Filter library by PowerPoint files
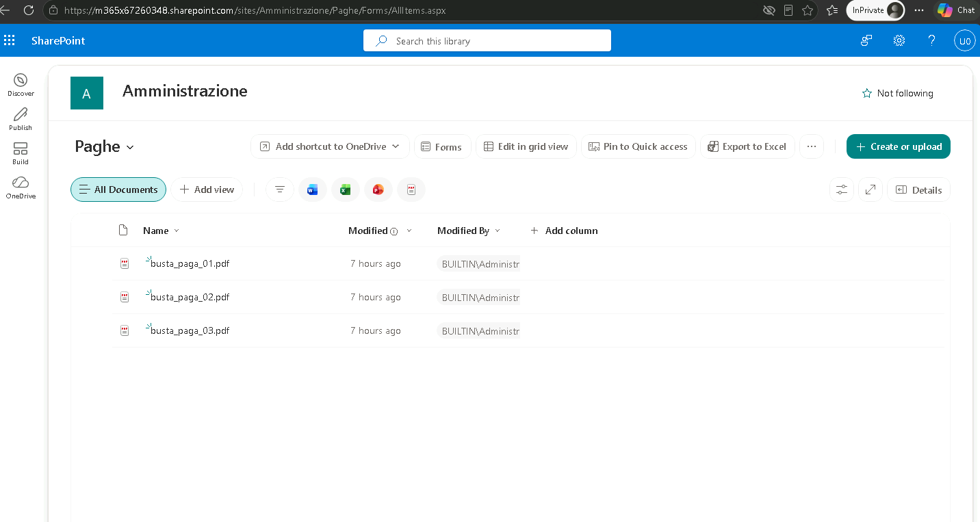980x522 pixels. (378, 190)
